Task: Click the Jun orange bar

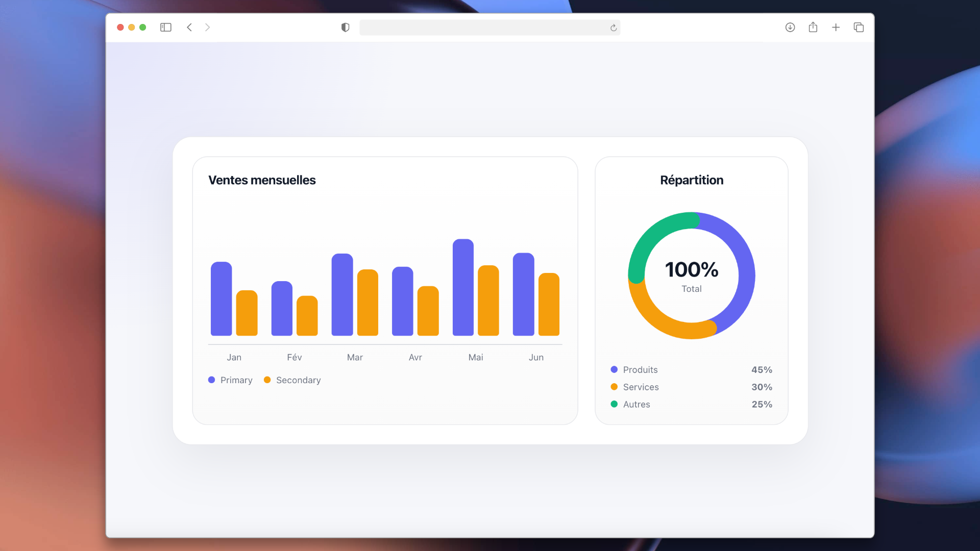Action: (549, 305)
